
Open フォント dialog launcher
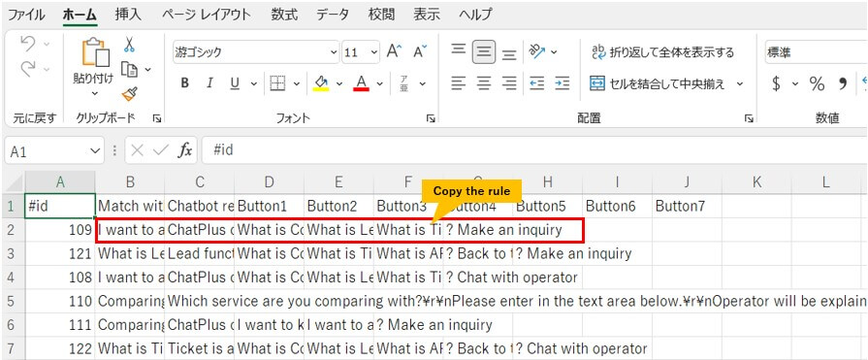click(431, 118)
